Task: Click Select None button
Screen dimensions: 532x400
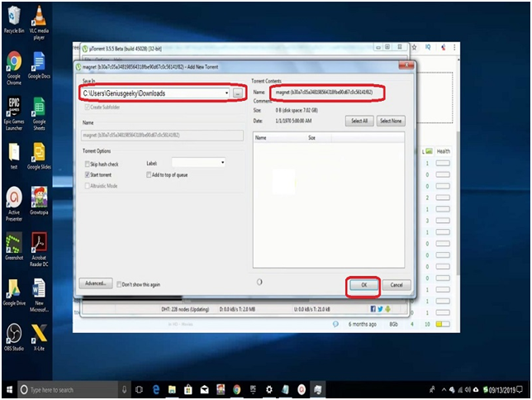Action: pyautogui.click(x=391, y=121)
